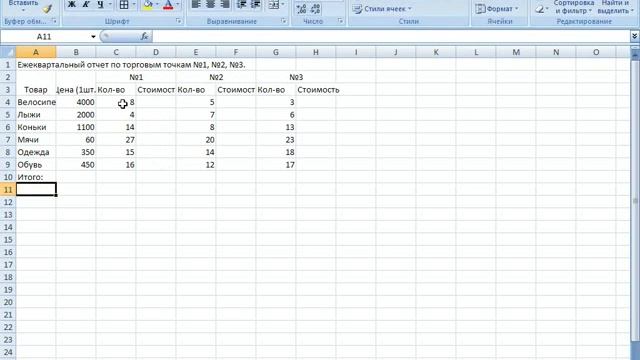Click the Format Painter brush
This screenshot has width=640, height=360.
coord(47,8)
